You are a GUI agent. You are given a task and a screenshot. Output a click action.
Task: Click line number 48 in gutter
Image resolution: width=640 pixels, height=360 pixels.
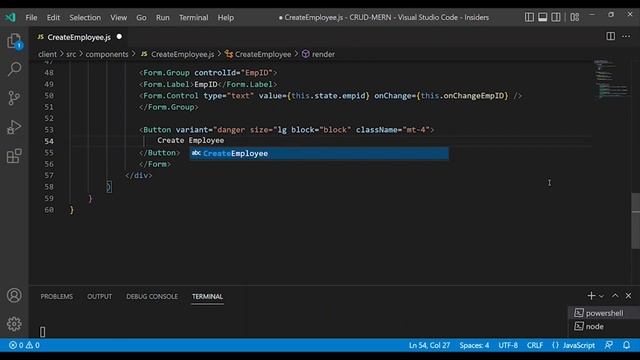[x=49, y=73]
